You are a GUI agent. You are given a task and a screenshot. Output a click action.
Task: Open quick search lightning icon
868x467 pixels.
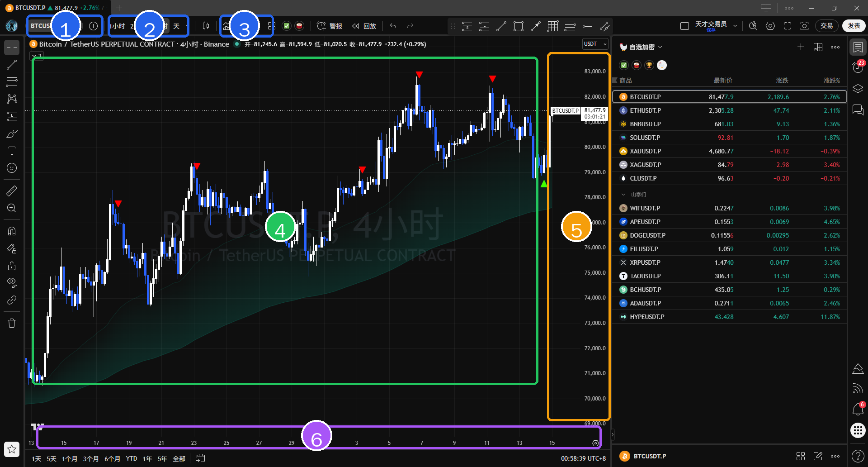[x=753, y=26]
